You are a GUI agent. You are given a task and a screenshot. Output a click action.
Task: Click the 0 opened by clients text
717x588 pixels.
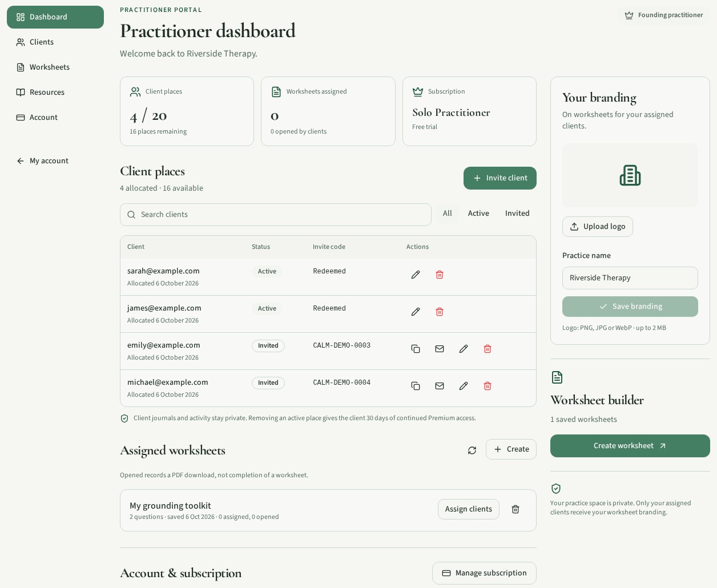(x=299, y=131)
